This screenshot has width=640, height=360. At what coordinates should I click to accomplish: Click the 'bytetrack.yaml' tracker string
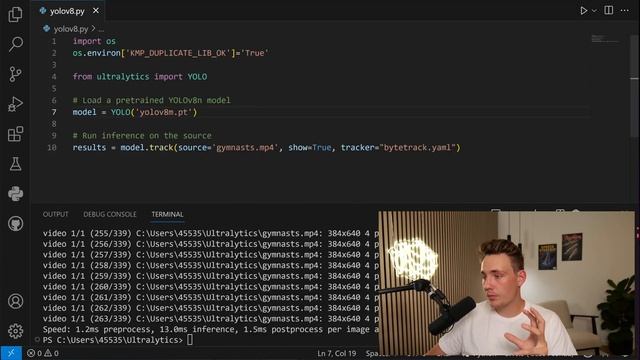pos(418,148)
